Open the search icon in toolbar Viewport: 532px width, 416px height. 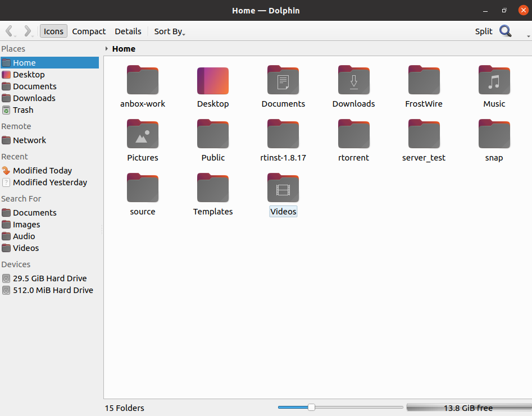[505, 31]
